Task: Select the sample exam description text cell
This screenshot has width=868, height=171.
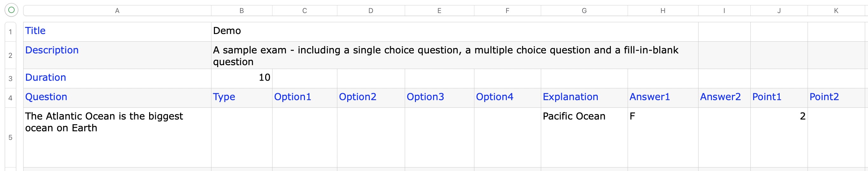Action: click(454, 56)
